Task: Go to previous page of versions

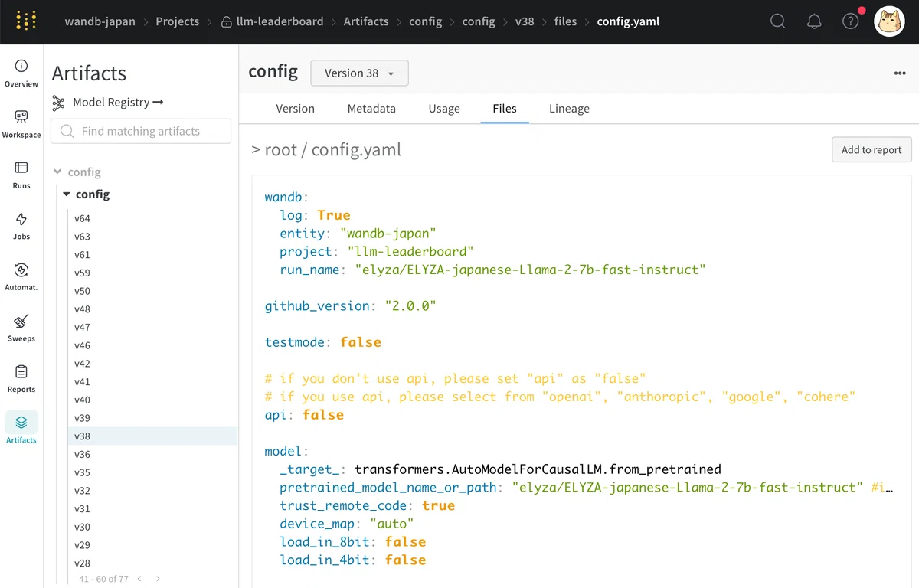Action: click(139, 579)
